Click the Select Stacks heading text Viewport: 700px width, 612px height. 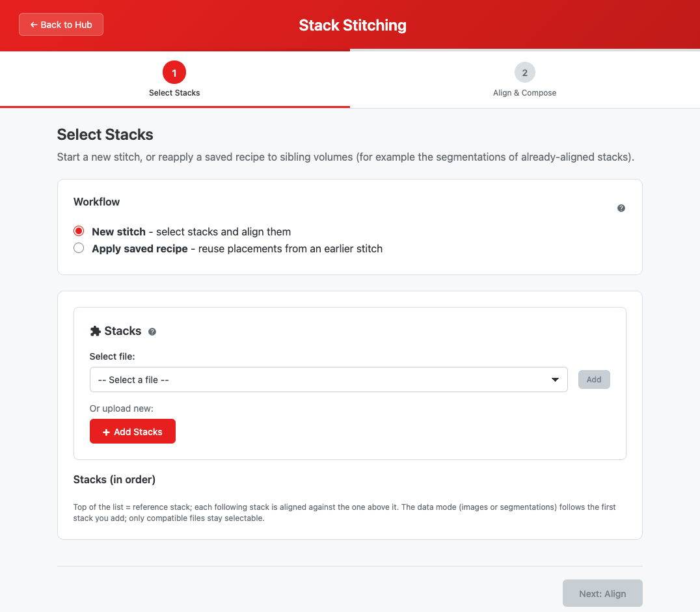(105, 135)
